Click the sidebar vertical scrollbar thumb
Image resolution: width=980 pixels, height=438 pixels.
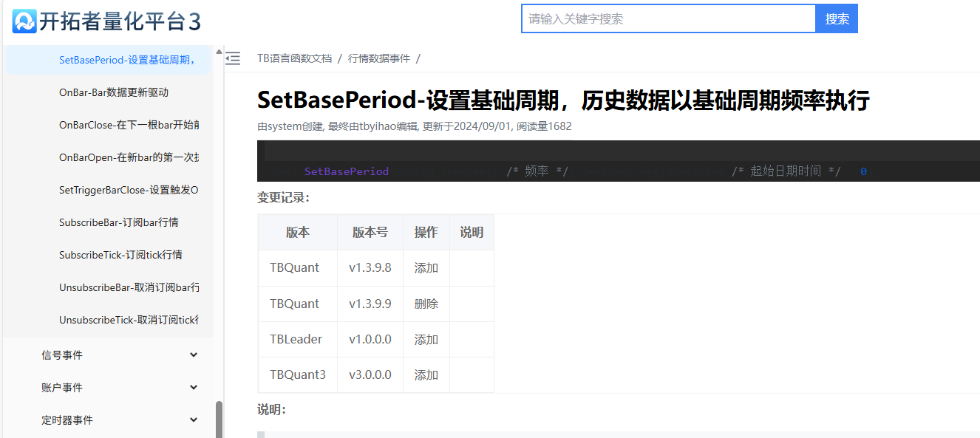[x=219, y=420]
